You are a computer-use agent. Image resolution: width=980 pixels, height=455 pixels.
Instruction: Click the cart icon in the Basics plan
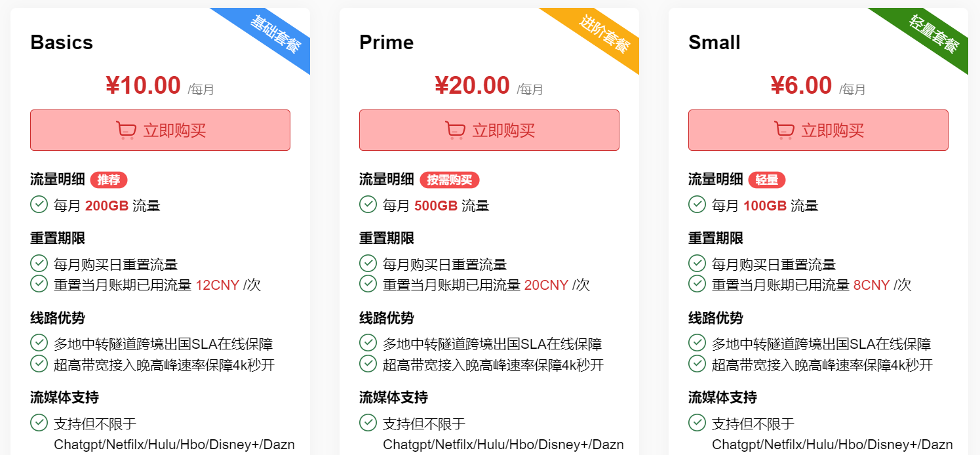tap(126, 130)
